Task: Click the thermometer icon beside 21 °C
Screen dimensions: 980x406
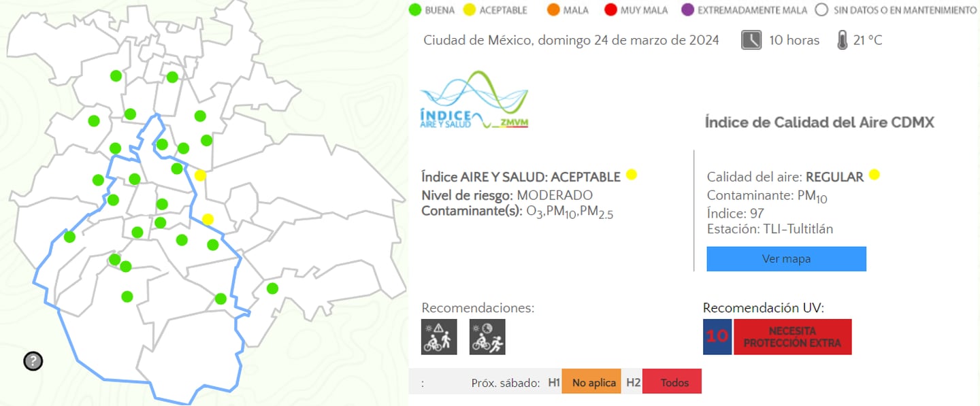Action: click(x=842, y=40)
